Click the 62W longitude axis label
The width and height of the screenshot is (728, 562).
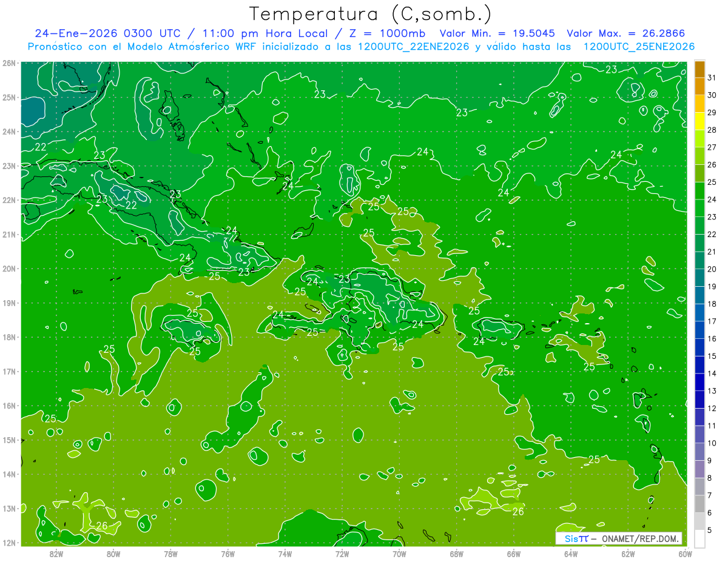628,553
